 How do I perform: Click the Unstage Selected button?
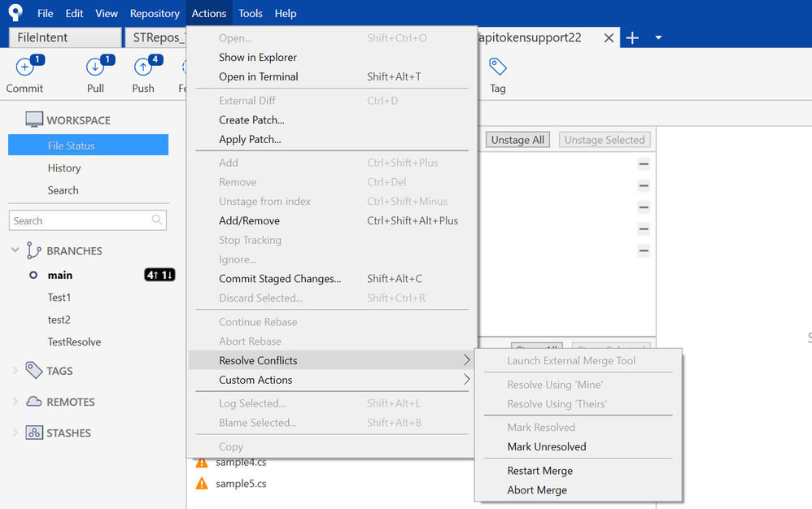pos(605,140)
